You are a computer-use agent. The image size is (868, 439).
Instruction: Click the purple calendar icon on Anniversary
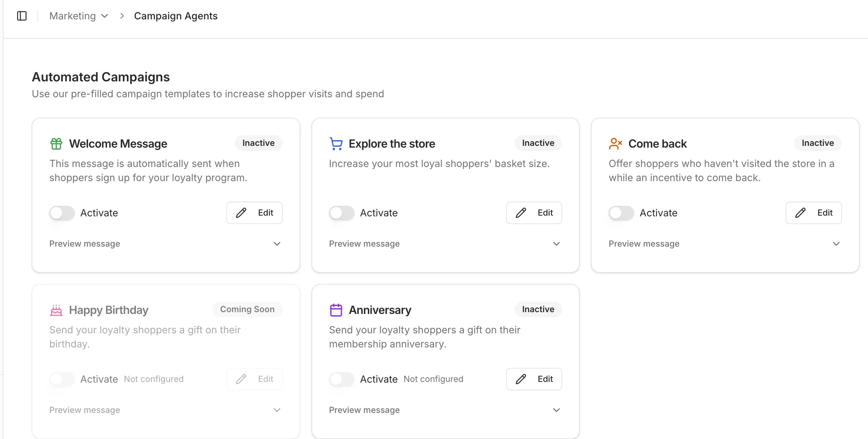tap(336, 310)
